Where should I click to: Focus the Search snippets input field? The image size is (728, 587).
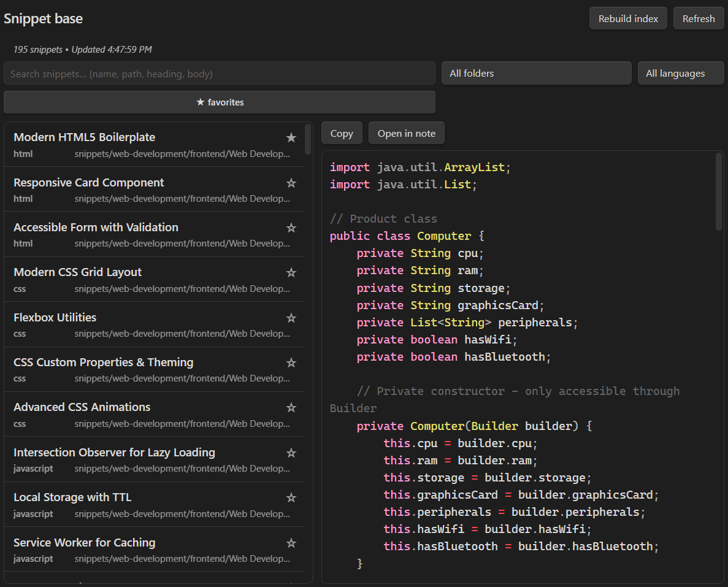[x=220, y=74]
